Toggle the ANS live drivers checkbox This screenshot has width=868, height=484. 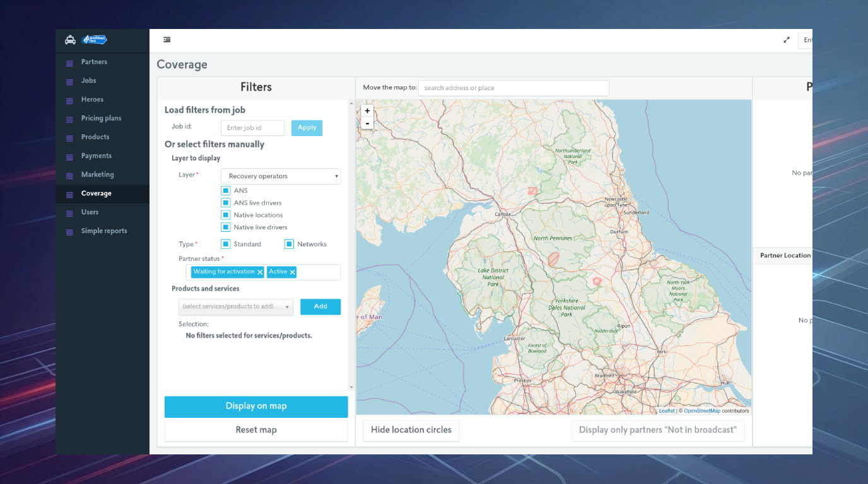tap(226, 203)
